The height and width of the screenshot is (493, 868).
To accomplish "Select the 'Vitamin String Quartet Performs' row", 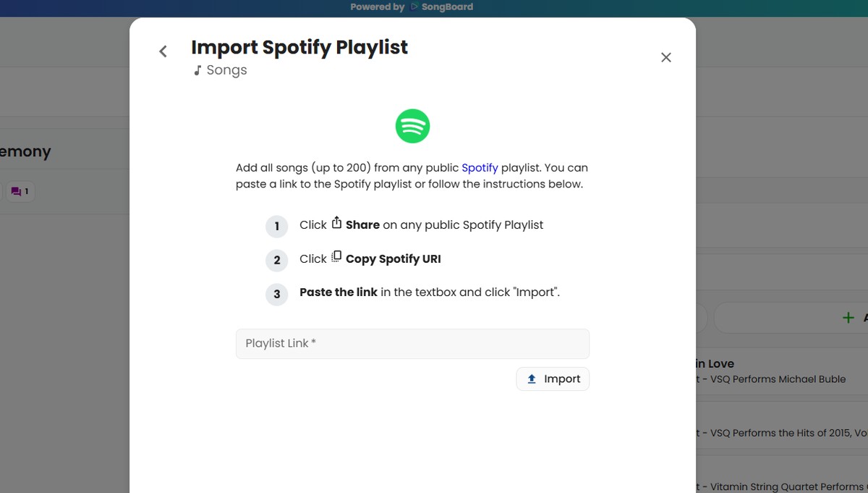I will point(782,476).
